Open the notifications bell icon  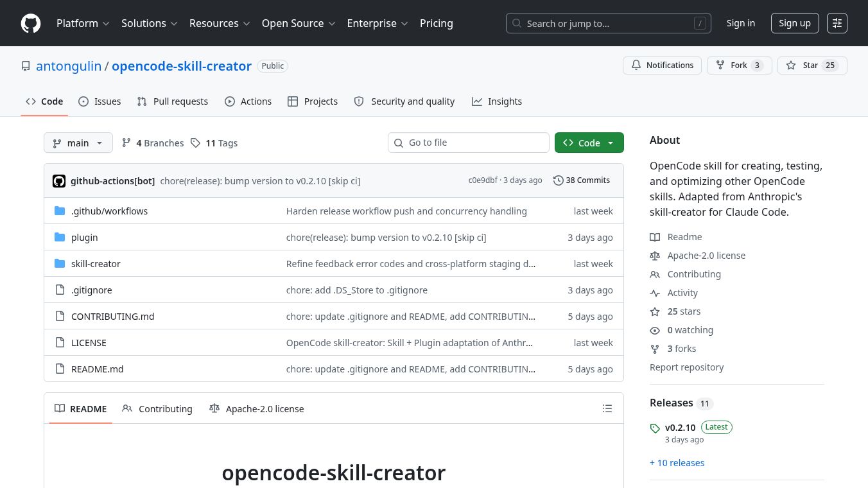coord(636,65)
